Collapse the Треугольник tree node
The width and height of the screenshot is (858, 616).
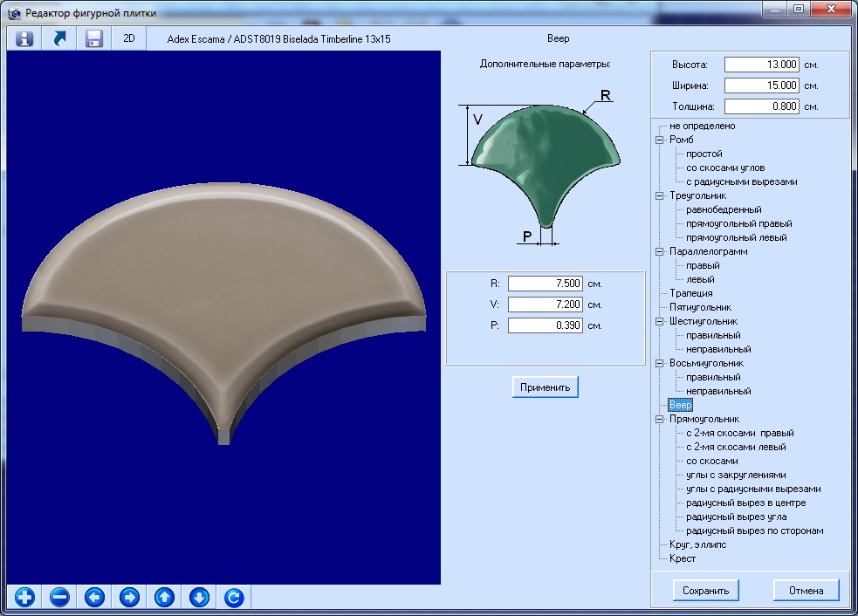click(660, 195)
